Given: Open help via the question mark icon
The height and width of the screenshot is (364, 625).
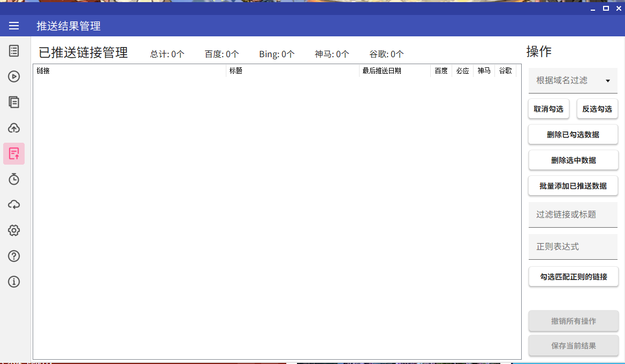Looking at the screenshot, I should (x=14, y=256).
